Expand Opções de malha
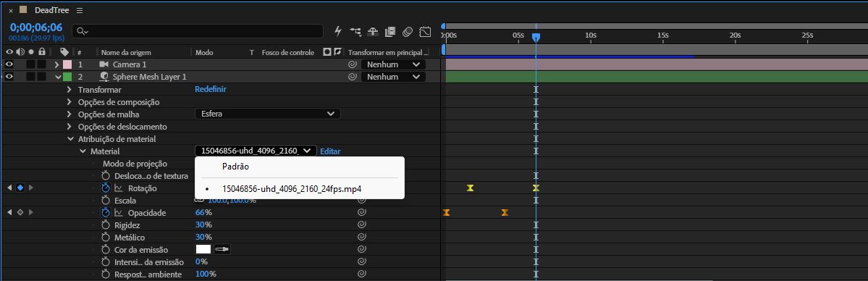The width and height of the screenshot is (868, 281). 69,114
